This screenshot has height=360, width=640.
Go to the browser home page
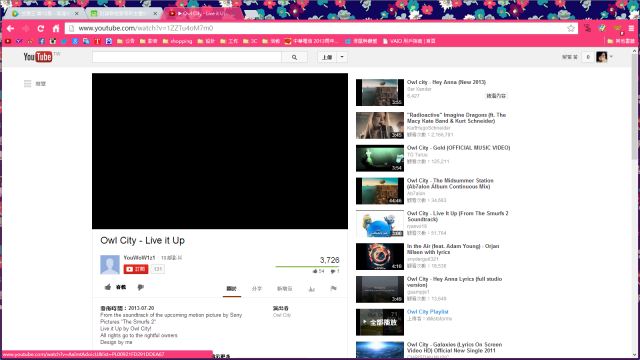pos(56,29)
